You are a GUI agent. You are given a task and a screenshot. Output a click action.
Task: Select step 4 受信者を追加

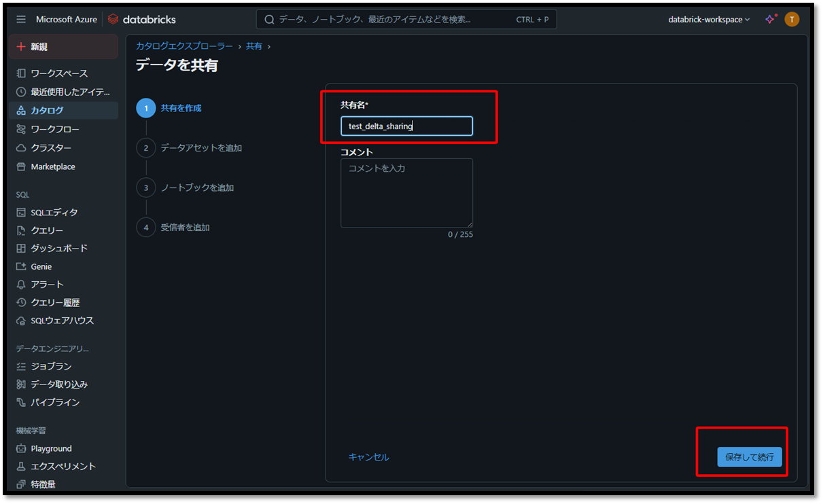pos(173,227)
